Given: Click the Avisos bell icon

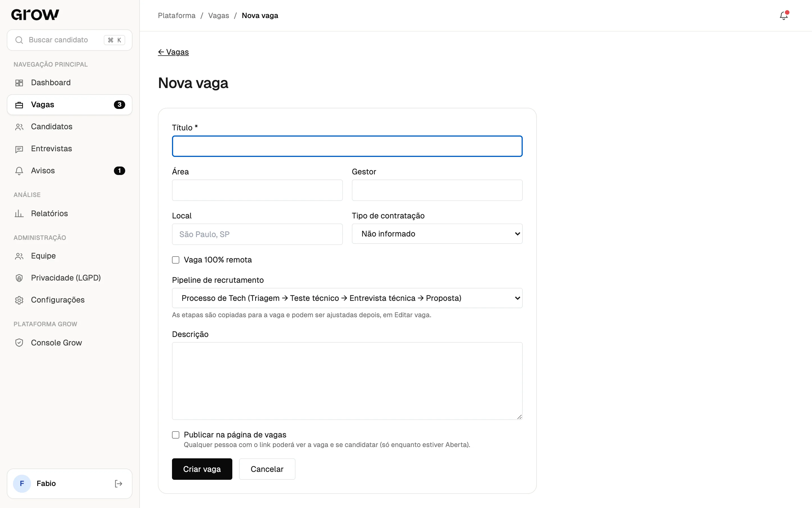Looking at the screenshot, I should pos(19,171).
